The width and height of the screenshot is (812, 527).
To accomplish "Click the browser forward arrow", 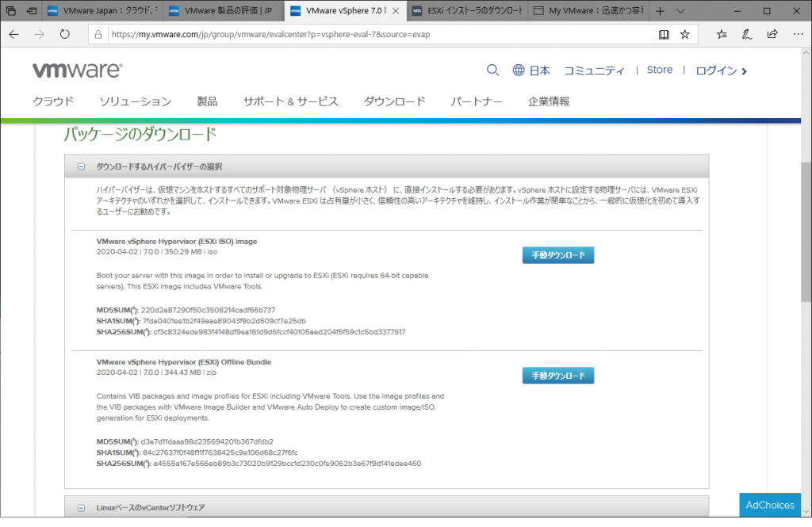I will 40,34.
